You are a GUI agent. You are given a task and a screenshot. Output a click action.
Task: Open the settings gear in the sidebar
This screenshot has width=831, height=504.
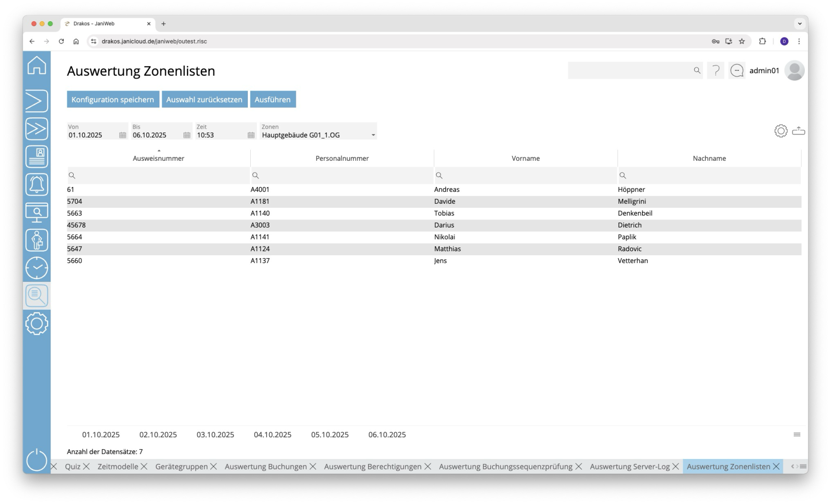[37, 324]
